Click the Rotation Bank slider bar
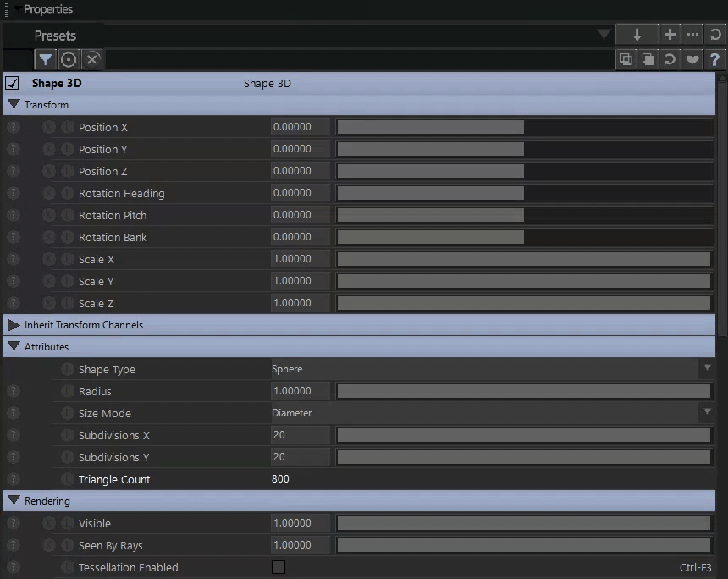Screen dimensions: 728x579 pyautogui.click(x=525, y=237)
